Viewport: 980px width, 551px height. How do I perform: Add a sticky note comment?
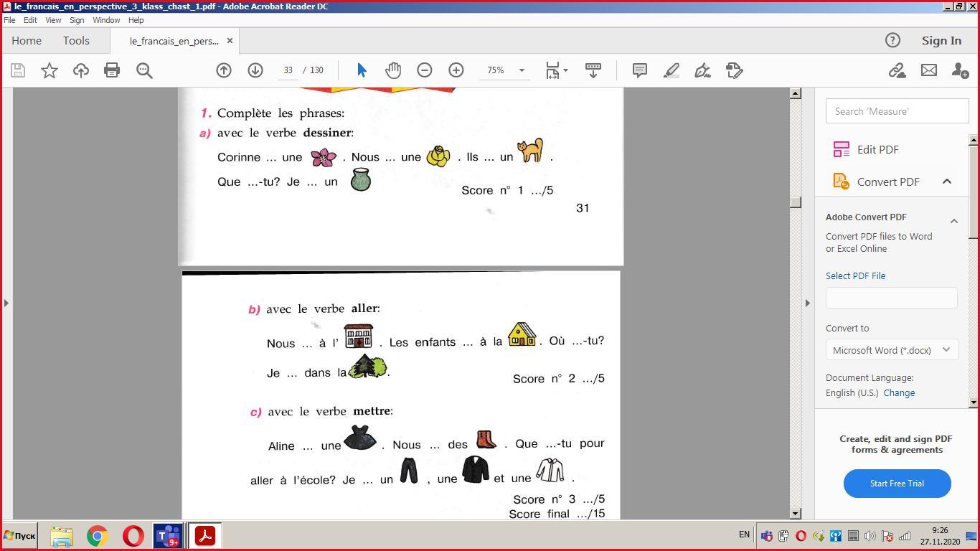pos(639,70)
